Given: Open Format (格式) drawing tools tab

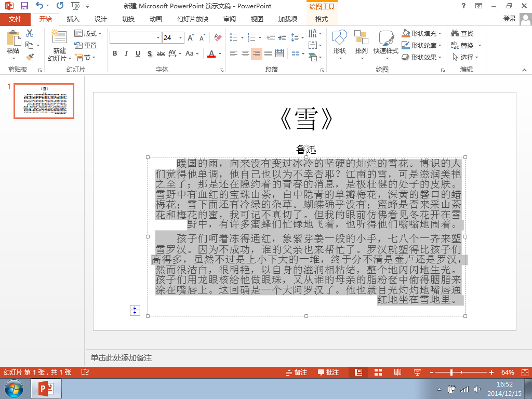Looking at the screenshot, I should [x=321, y=19].
